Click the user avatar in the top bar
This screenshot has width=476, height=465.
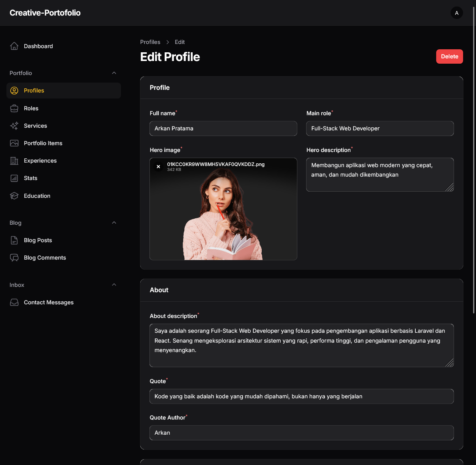coord(457,13)
